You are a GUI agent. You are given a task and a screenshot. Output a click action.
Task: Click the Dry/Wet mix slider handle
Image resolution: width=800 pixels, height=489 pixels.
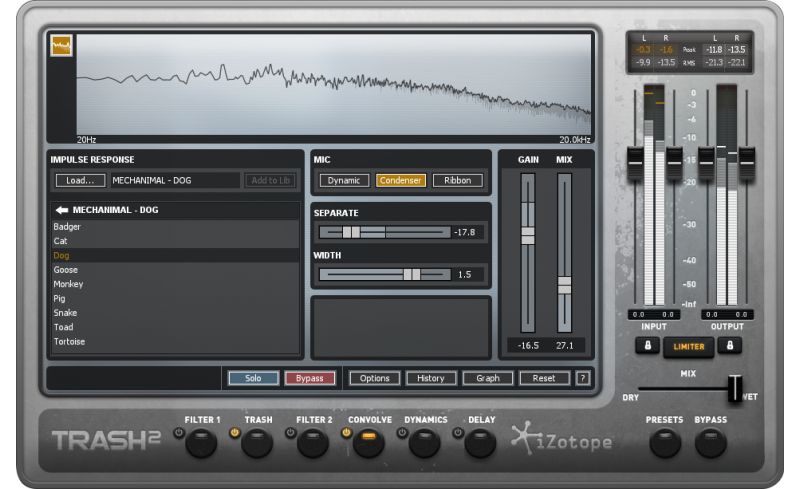735,388
